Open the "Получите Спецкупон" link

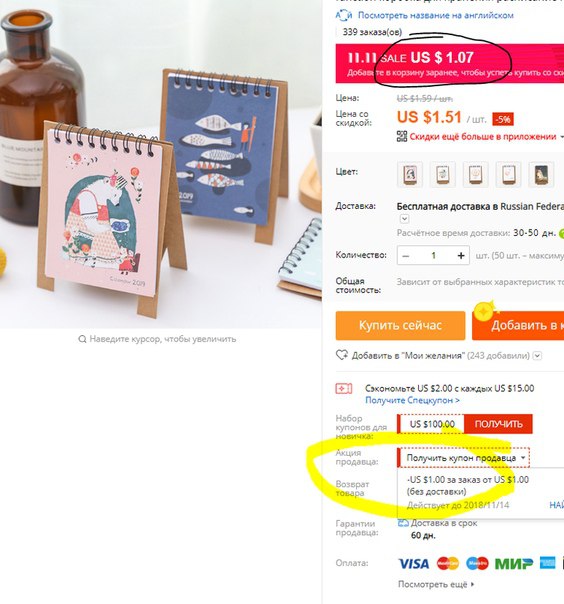click(412, 400)
